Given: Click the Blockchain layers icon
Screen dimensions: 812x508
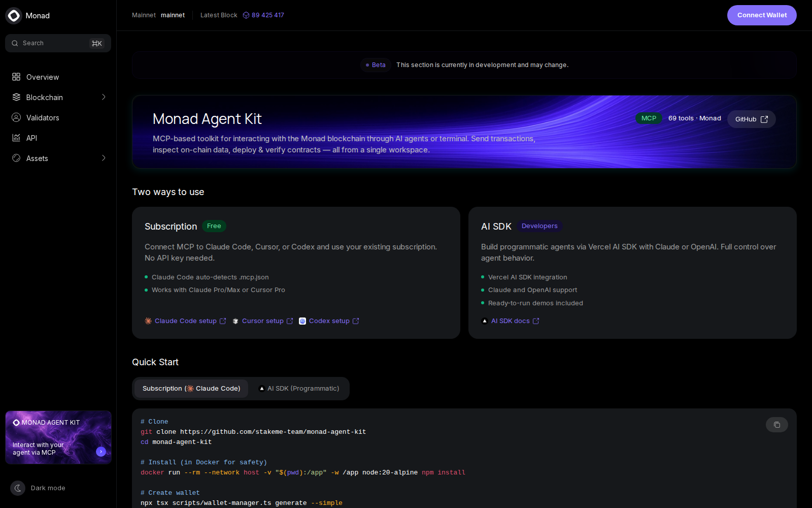Looking at the screenshot, I should tap(16, 97).
